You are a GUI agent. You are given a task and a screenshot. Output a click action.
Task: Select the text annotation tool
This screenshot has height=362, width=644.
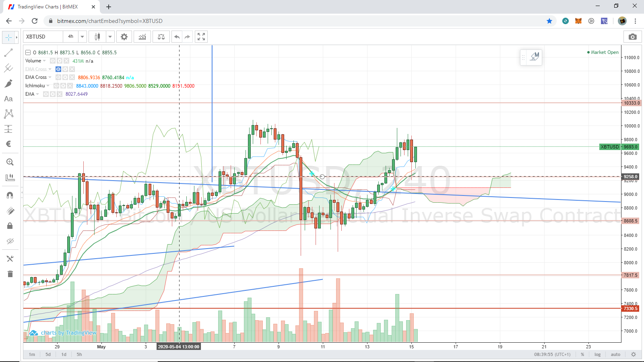tap(8, 99)
